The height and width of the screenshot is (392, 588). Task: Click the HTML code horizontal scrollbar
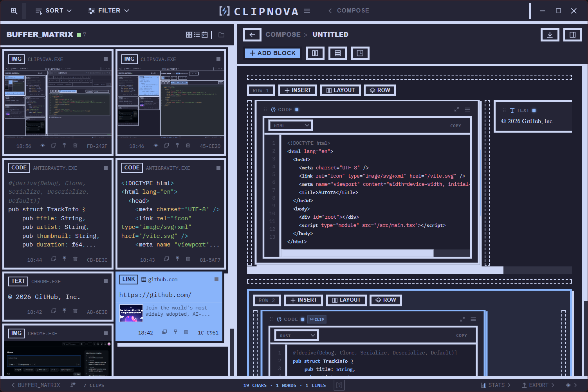[x=357, y=253]
